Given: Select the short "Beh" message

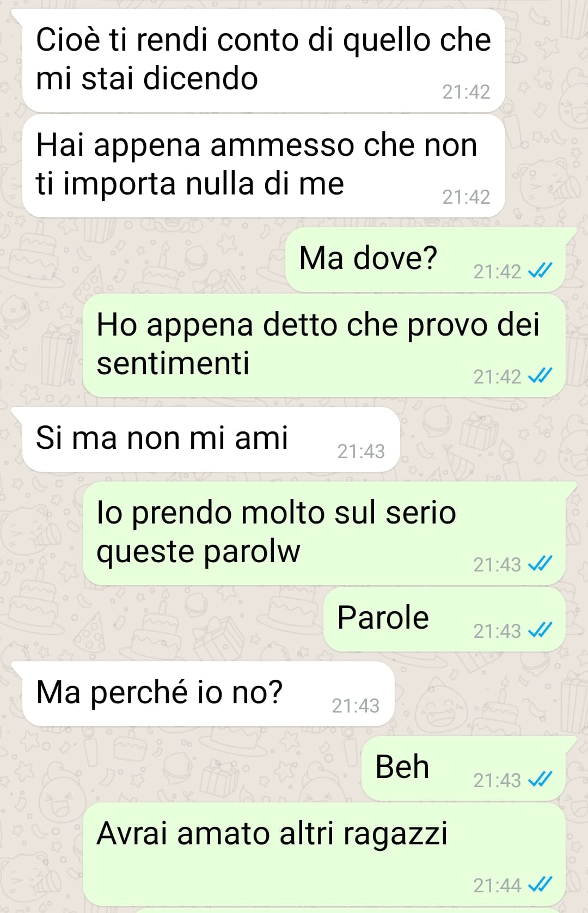Looking at the screenshot, I should pyautogui.click(x=463, y=768).
